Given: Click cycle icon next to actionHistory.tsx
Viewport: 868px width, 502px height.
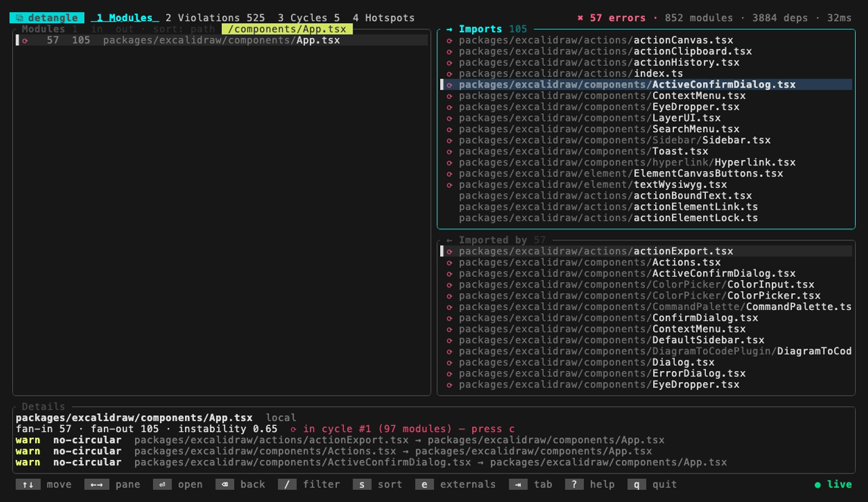Looking at the screenshot, I should (449, 62).
